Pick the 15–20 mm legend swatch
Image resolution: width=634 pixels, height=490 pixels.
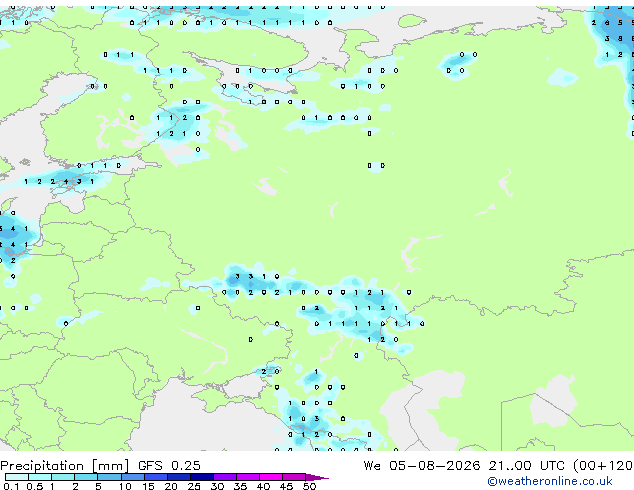click(x=155, y=477)
